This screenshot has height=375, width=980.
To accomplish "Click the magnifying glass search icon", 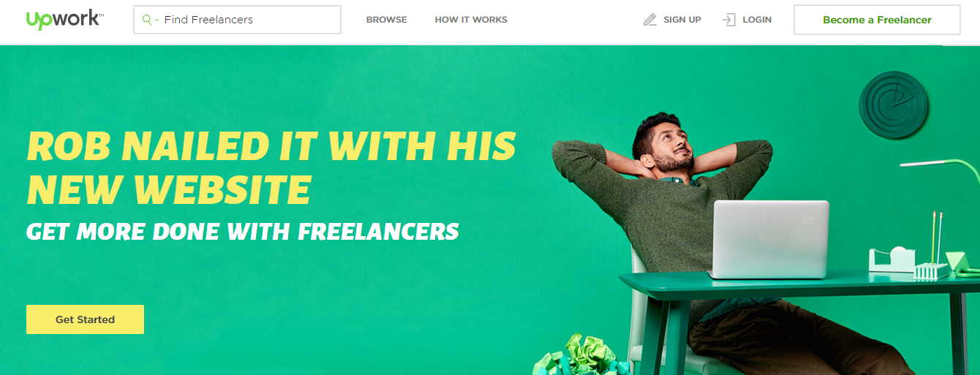I will [x=148, y=20].
